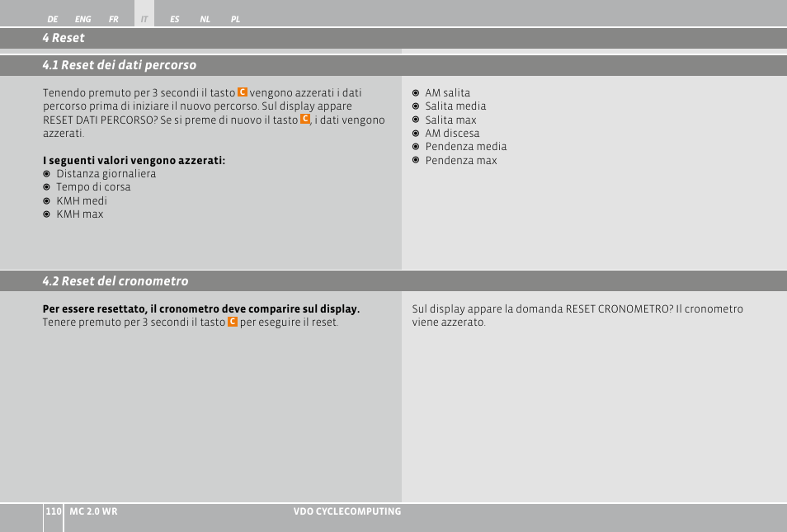The width and height of the screenshot is (787, 532).
Task: Click the text 'KMH medi'
Action: [x=82, y=200]
